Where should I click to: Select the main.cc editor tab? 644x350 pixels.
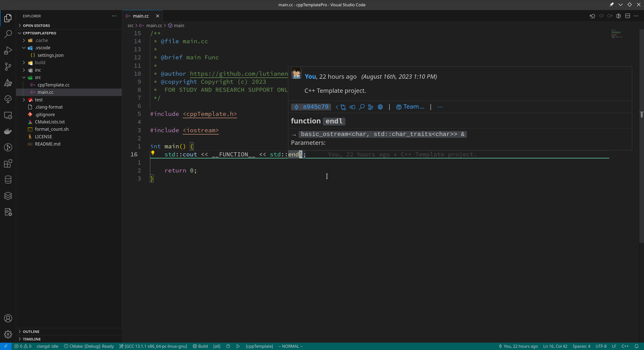point(141,16)
